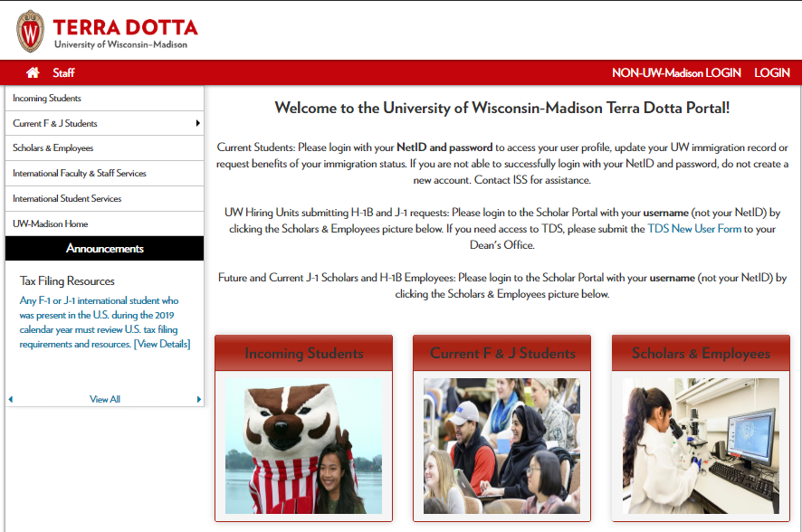Open the View Details tax announcement link
The image size is (802, 532).
click(162, 344)
